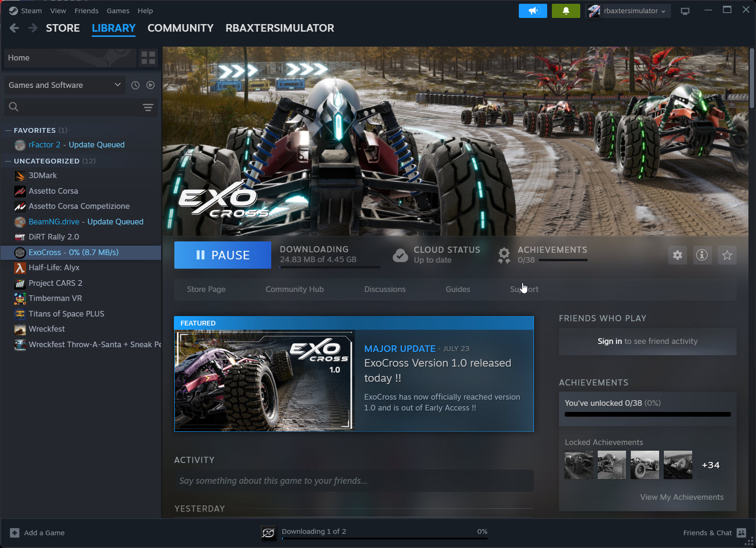Click the blue voice speaker icon in titlebar
This screenshot has width=756, height=548.
(533, 10)
